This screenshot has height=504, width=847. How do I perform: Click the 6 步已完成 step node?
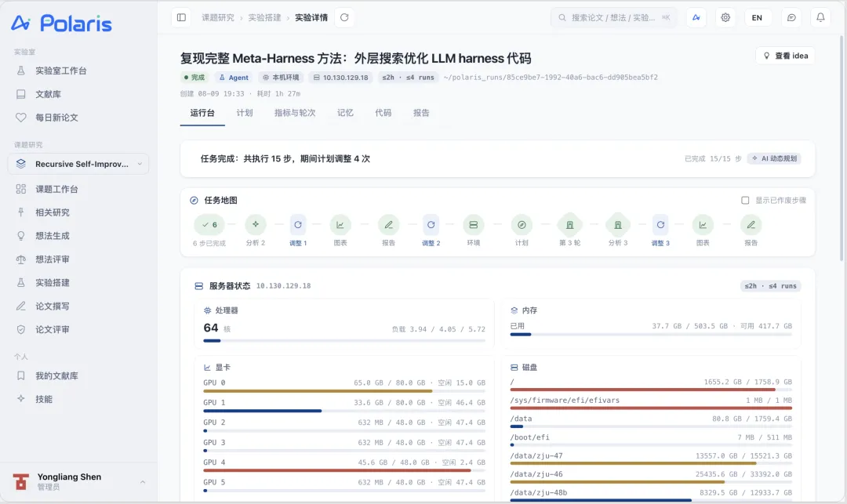point(209,225)
